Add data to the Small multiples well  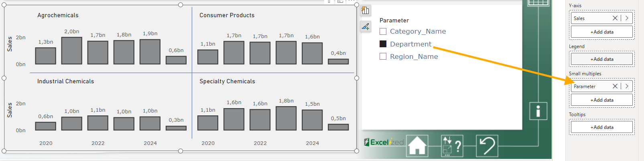coord(602,100)
